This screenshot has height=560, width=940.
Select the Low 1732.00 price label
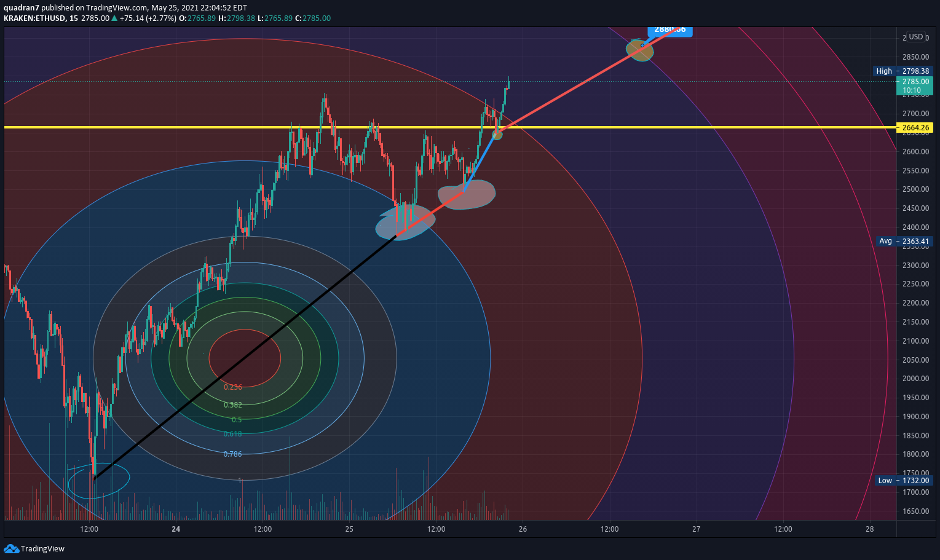click(904, 481)
